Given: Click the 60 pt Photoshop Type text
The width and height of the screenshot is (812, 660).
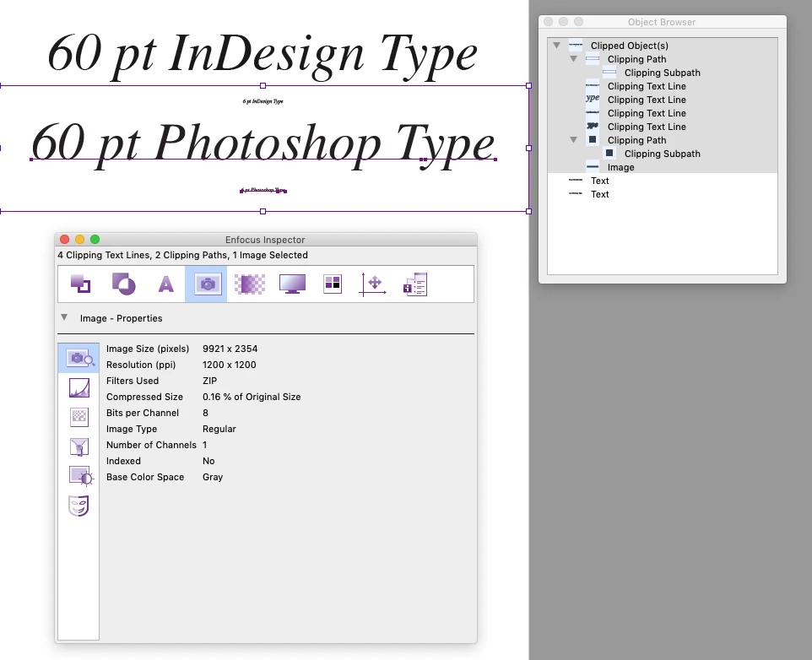Looking at the screenshot, I should (x=263, y=144).
